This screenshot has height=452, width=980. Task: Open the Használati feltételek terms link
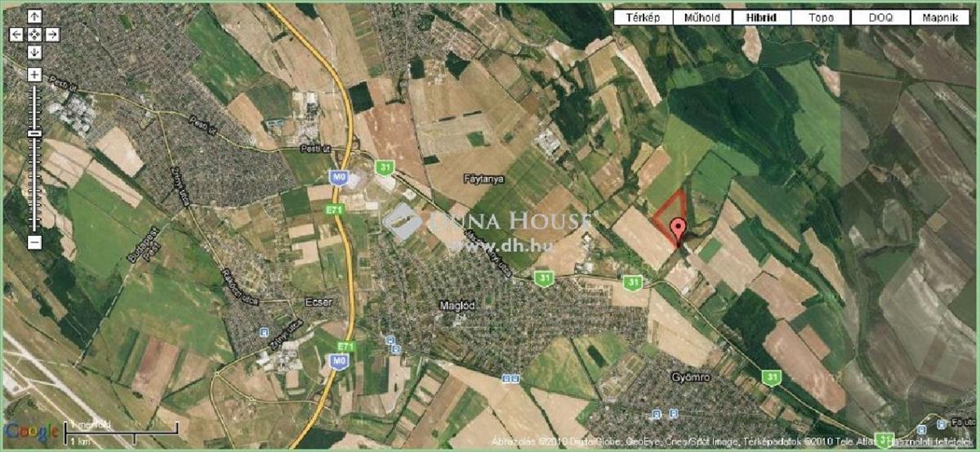(x=933, y=441)
